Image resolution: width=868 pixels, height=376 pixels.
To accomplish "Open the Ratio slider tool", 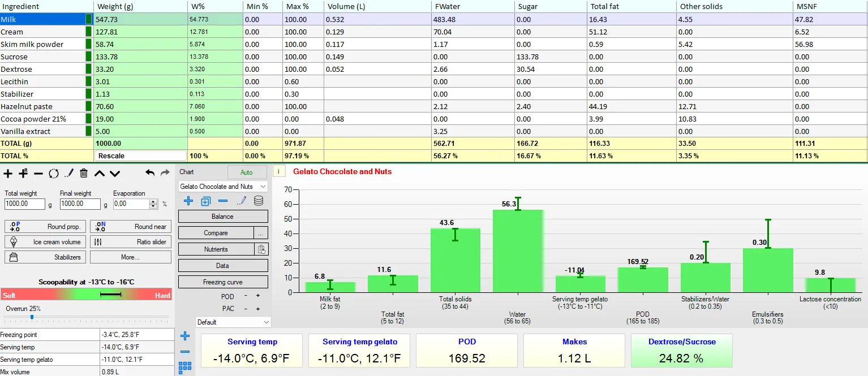I will coord(130,242).
